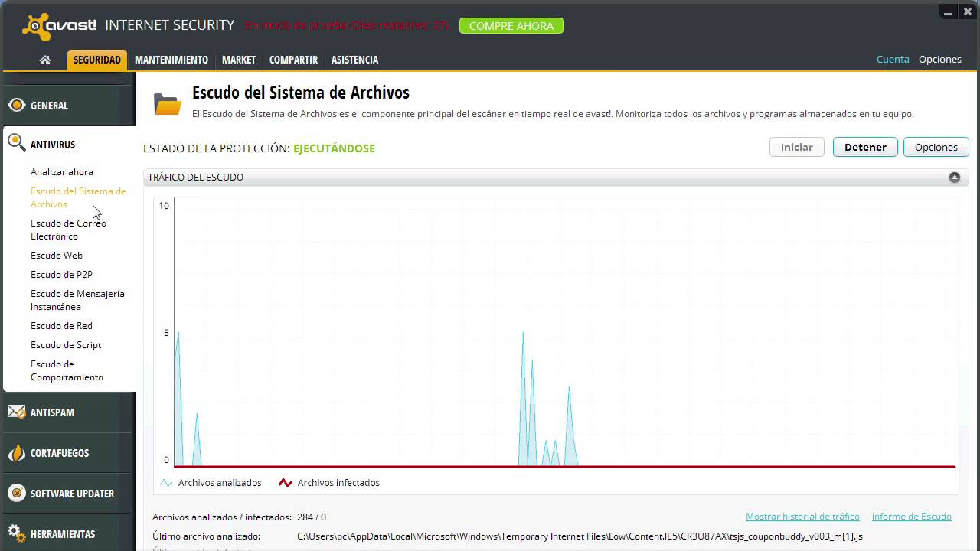Open the Cuenta link
Screen dimensions: 980x551
pyautogui.click(x=893, y=59)
